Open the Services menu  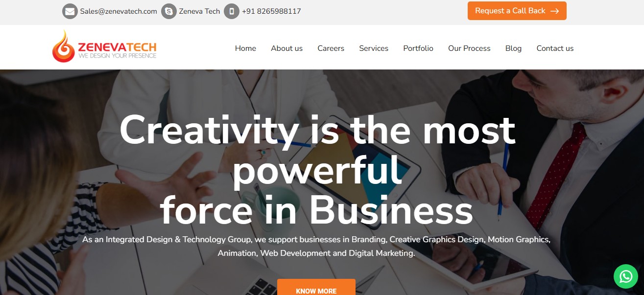click(x=374, y=48)
